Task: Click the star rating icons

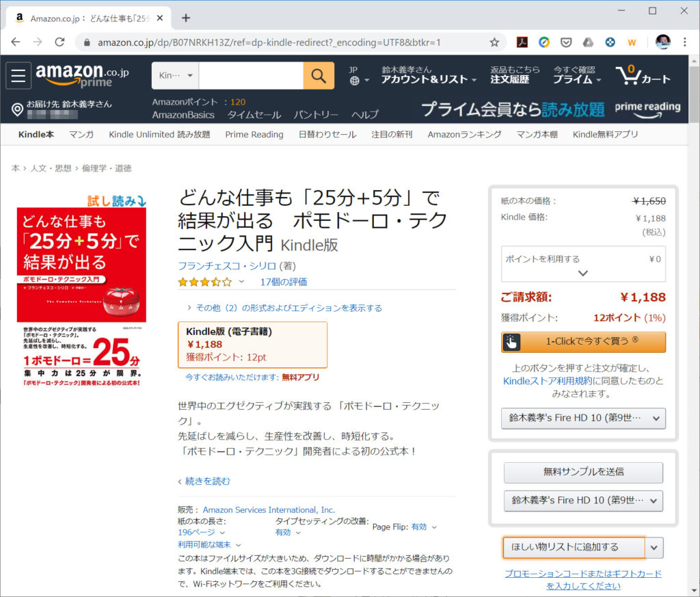Action: [205, 282]
